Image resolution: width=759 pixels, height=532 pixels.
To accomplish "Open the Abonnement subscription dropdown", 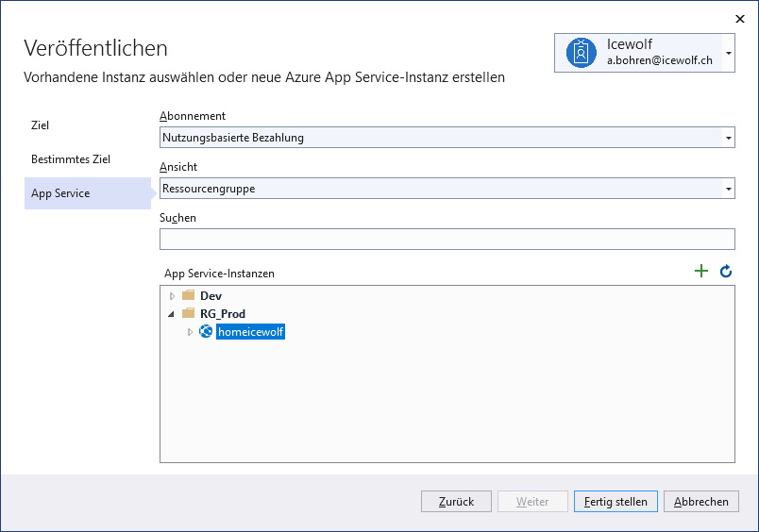I will (x=447, y=138).
